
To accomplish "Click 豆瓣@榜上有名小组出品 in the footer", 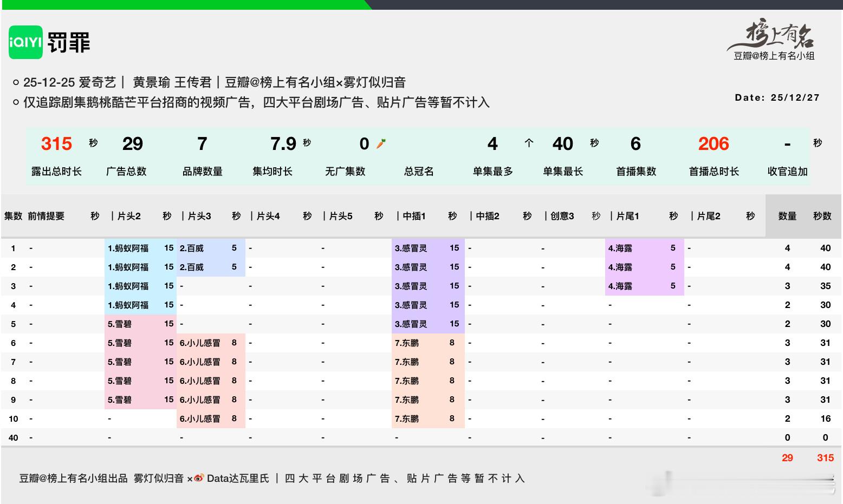I will click(x=74, y=479).
